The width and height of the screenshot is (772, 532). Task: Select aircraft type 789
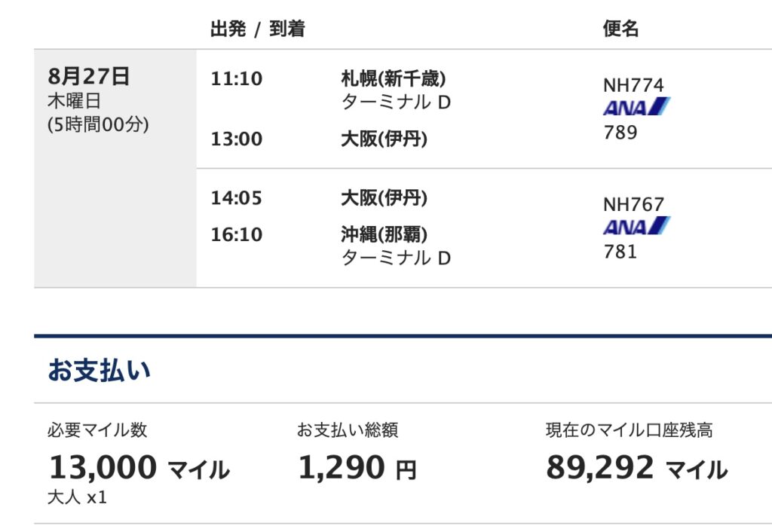(x=620, y=133)
